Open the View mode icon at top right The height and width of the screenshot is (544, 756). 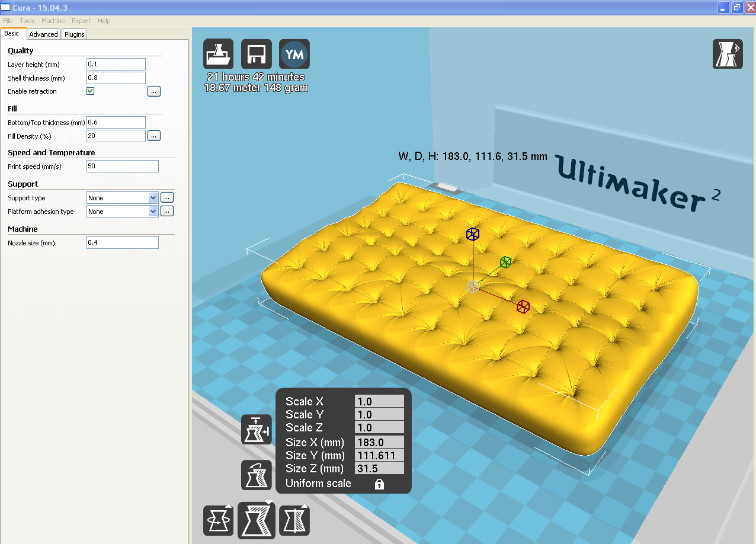tap(727, 55)
